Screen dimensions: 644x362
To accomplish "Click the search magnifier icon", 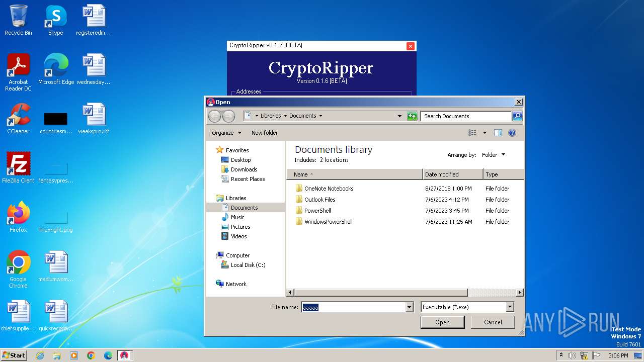I will [517, 116].
